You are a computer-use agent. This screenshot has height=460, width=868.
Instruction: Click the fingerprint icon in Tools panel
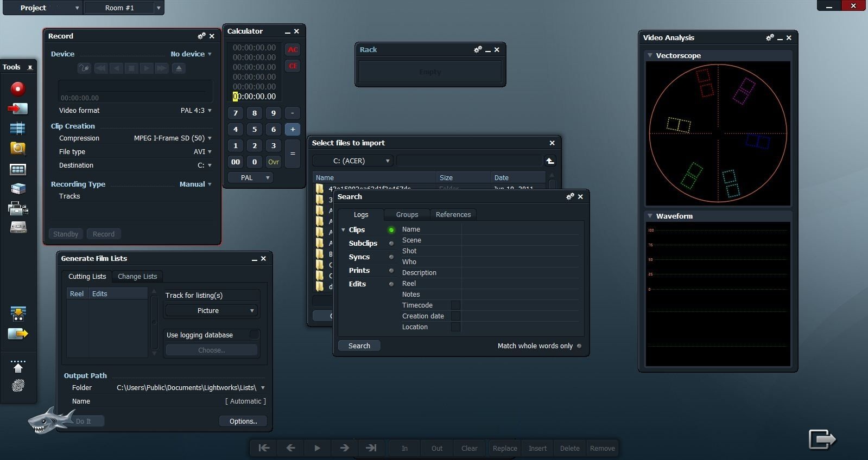(18, 386)
